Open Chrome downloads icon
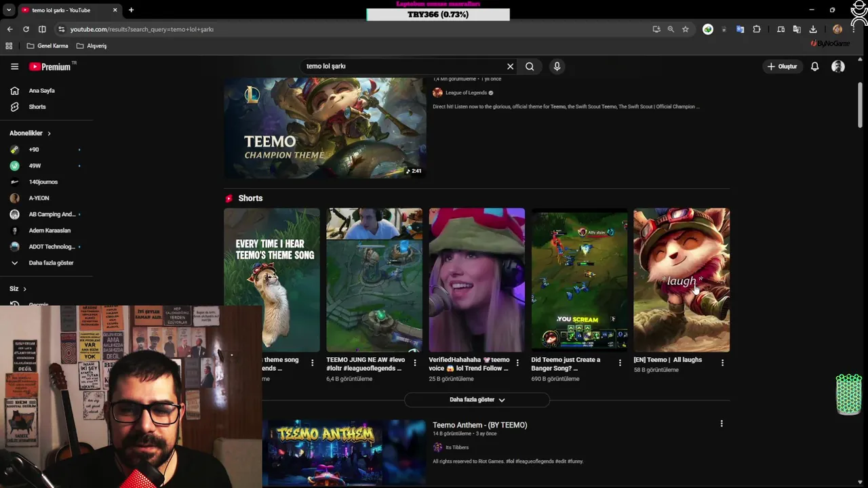Image resolution: width=868 pixels, height=488 pixels. [813, 29]
